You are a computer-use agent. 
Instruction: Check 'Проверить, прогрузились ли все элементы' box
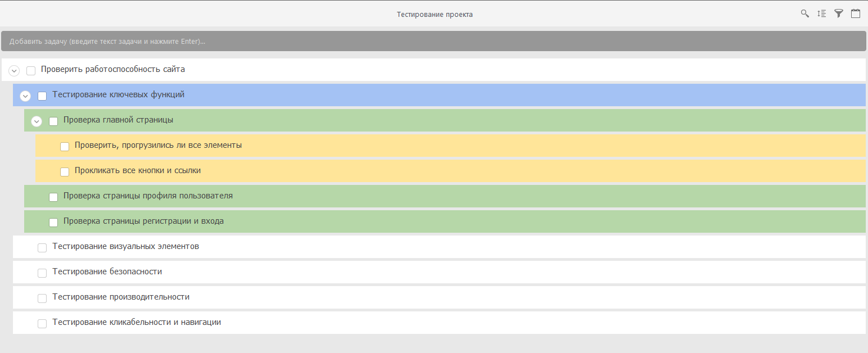point(65,146)
